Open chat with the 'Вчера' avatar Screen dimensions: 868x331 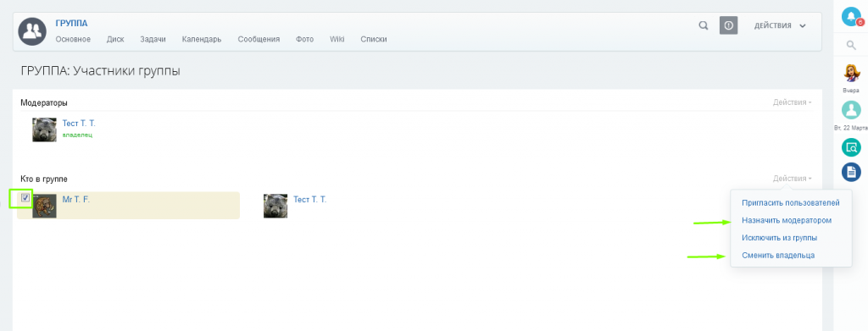pyautogui.click(x=851, y=73)
